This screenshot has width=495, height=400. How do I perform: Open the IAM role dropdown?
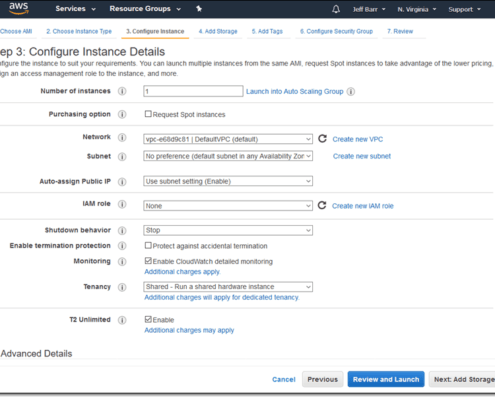(228, 206)
